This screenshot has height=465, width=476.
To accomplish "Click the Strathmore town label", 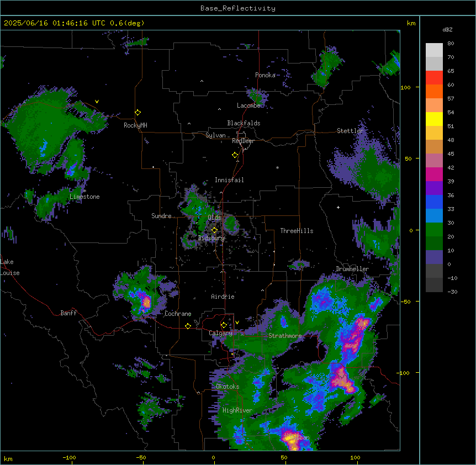I will (285, 336).
